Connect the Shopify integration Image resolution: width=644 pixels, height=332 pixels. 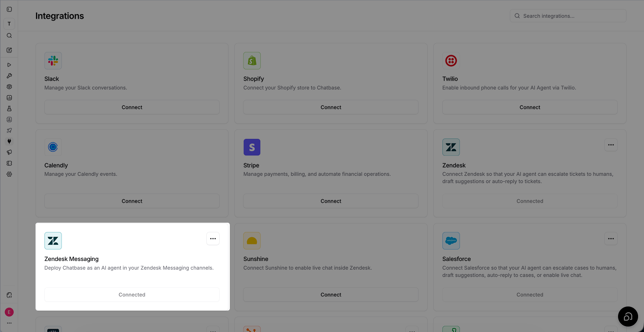(331, 107)
